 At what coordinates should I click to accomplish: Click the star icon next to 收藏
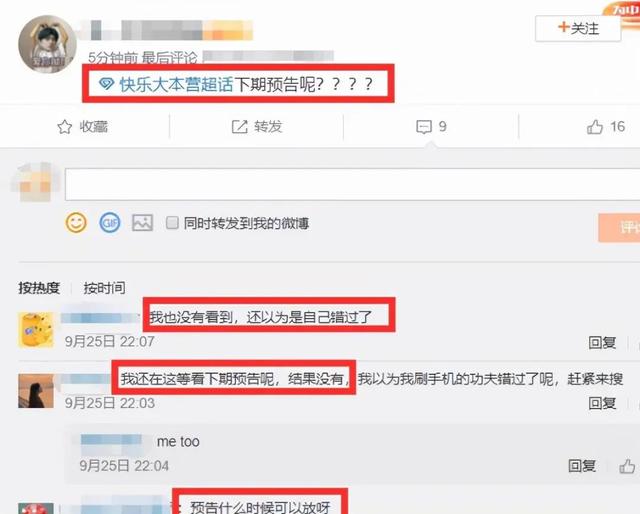pyautogui.click(x=64, y=127)
